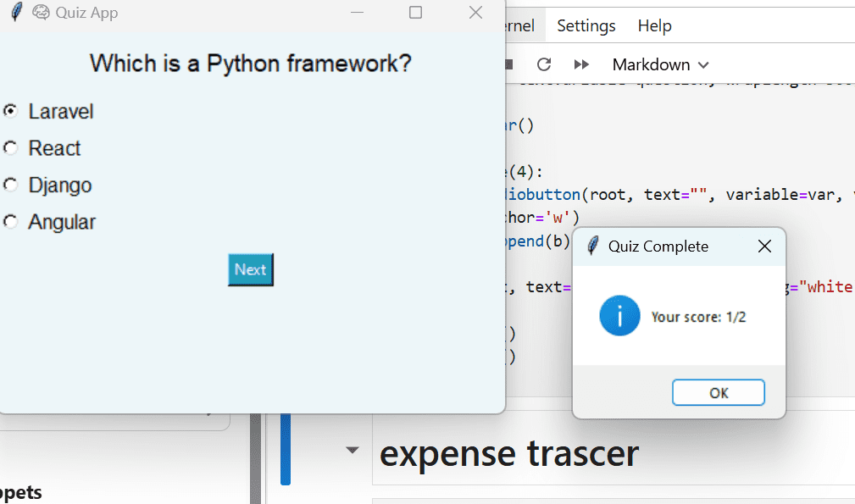Open the Help menu
The height and width of the screenshot is (504, 855).
(x=654, y=26)
